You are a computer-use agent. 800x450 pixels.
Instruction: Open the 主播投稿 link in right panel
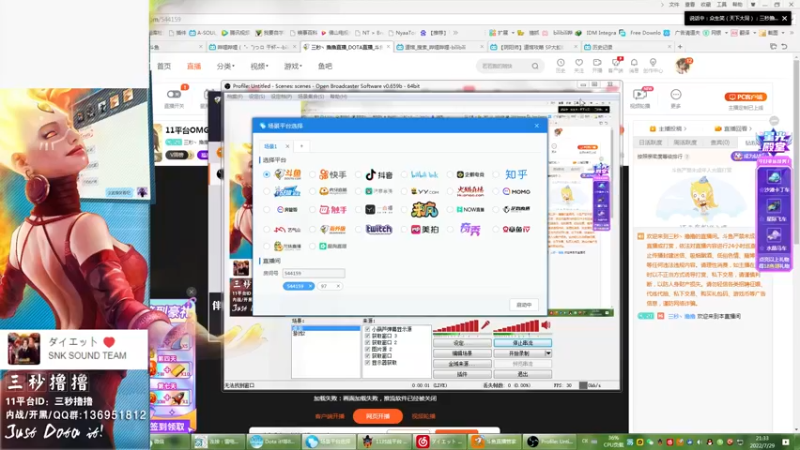pos(667,129)
